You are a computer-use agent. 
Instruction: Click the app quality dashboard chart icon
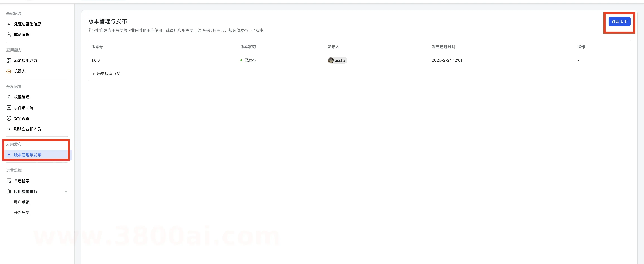[9, 191]
